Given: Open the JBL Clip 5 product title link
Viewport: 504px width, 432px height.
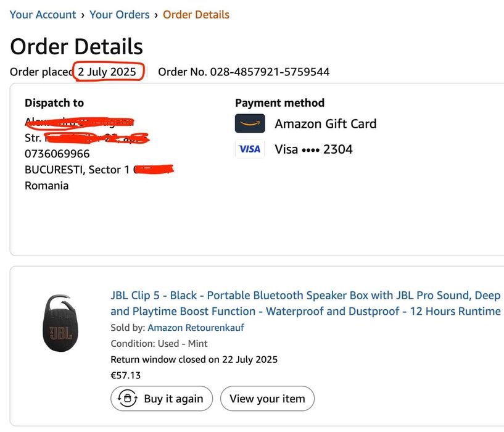Looking at the screenshot, I should point(305,303).
